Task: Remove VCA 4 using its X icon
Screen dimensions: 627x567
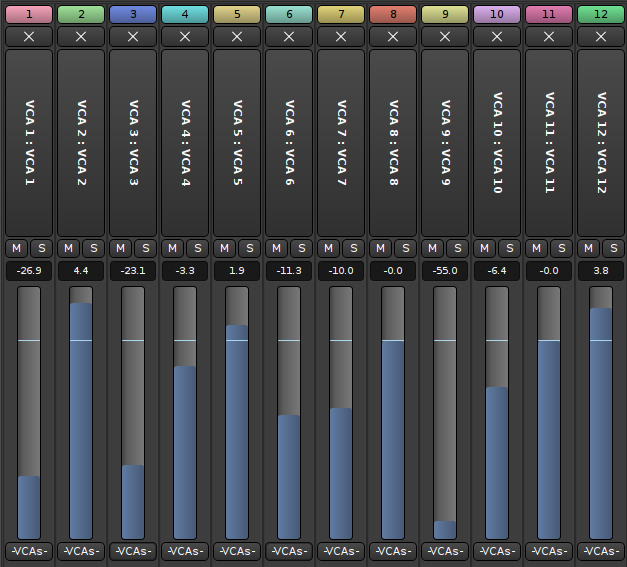Action: click(185, 36)
